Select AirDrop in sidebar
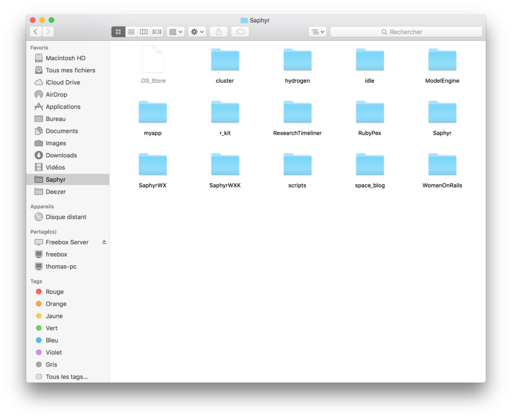The image size is (512, 420). coord(68,94)
